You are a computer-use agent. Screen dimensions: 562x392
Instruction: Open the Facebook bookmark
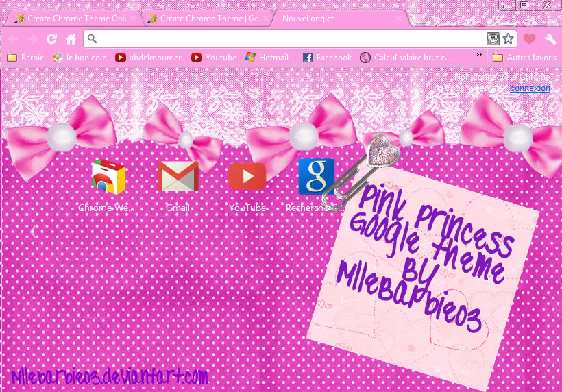point(327,58)
